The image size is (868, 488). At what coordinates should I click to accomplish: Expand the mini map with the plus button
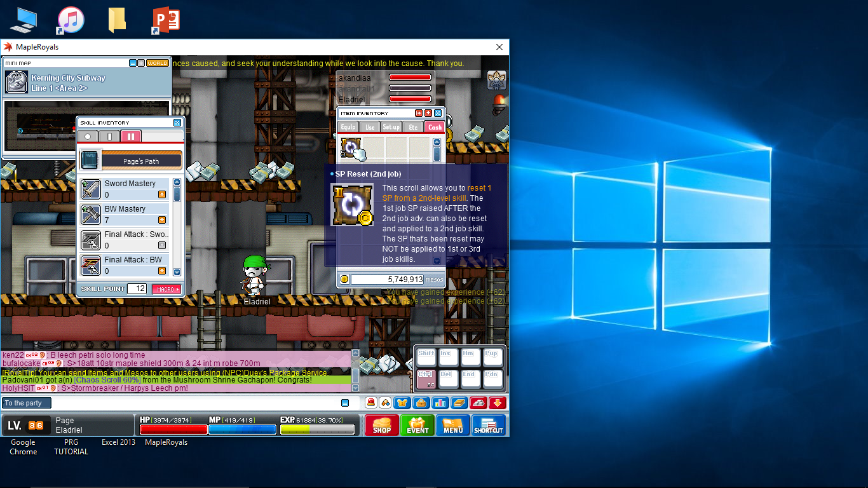(x=141, y=63)
